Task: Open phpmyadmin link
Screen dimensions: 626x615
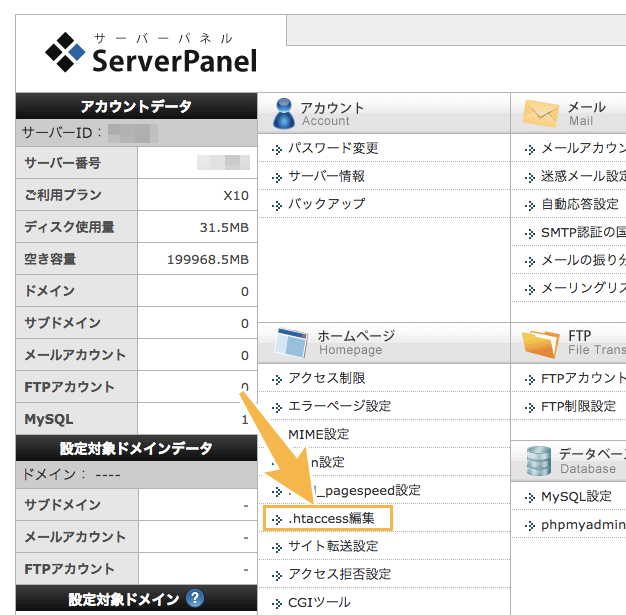Action: click(583, 525)
